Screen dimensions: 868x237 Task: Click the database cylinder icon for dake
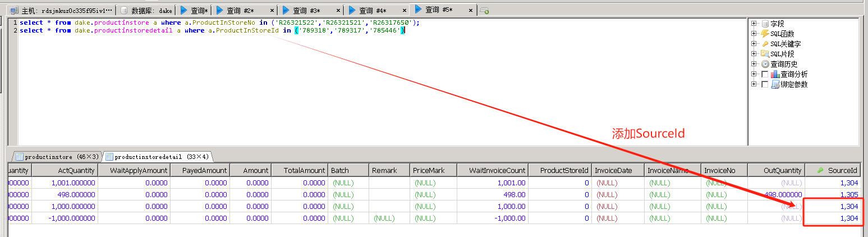click(125, 11)
